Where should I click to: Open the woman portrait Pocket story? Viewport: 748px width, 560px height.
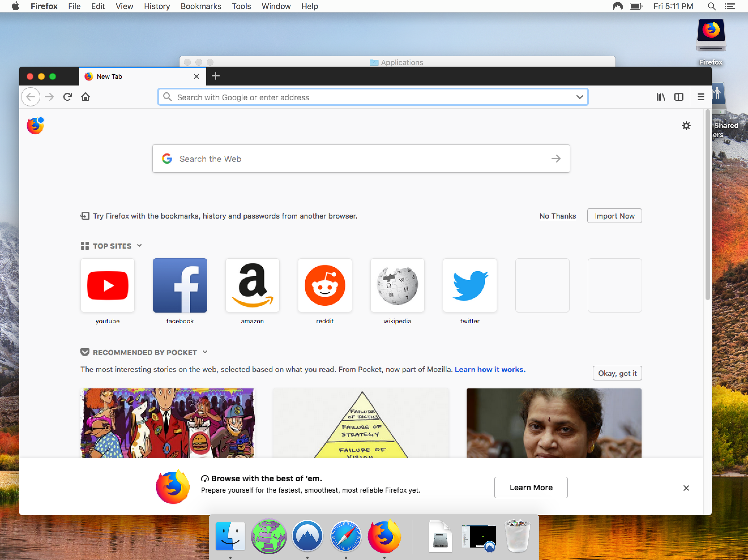(x=554, y=423)
